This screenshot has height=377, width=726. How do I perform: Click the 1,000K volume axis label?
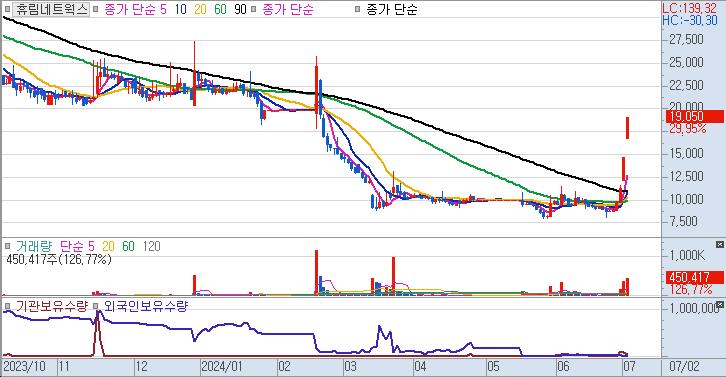687,255
